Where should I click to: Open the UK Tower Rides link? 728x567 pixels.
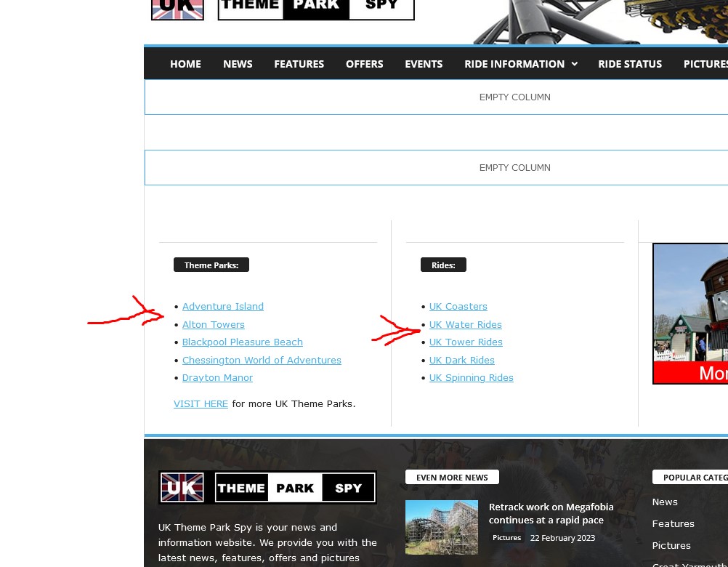tap(466, 342)
